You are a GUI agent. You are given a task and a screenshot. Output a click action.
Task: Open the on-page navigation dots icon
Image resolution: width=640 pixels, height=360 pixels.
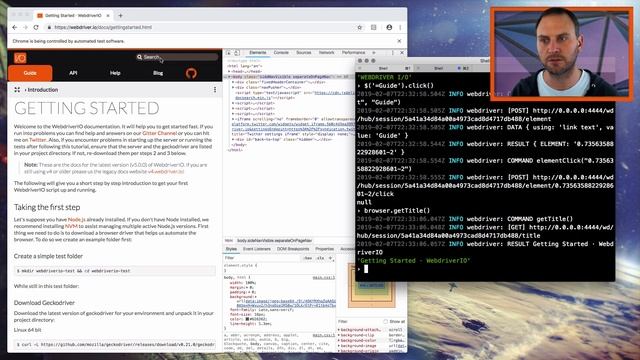point(215,89)
